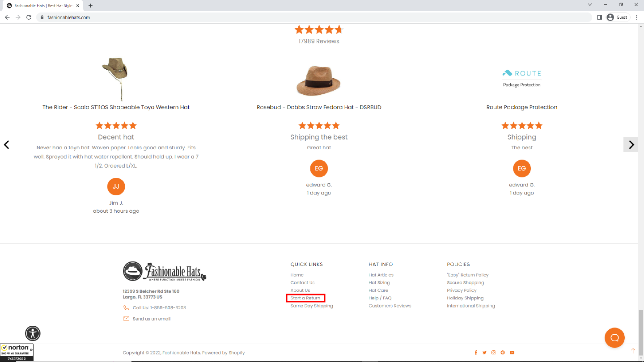Open the About Us link
The height and width of the screenshot is (362, 644).
coord(300,290)
